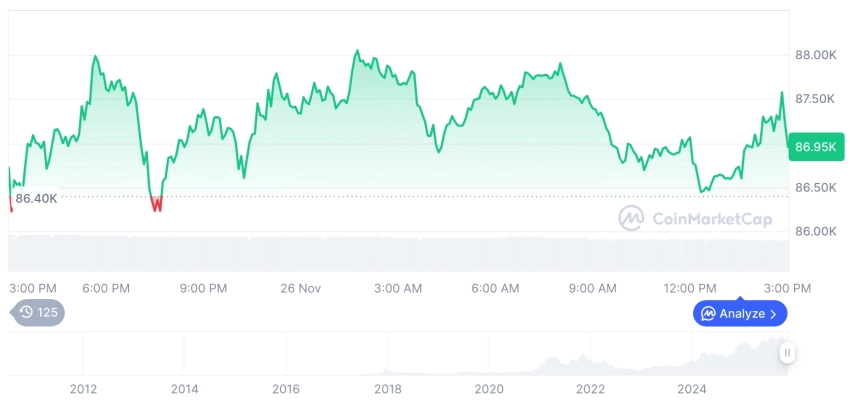Click the CoinMarketCap watermark text

tap(711, 219)
